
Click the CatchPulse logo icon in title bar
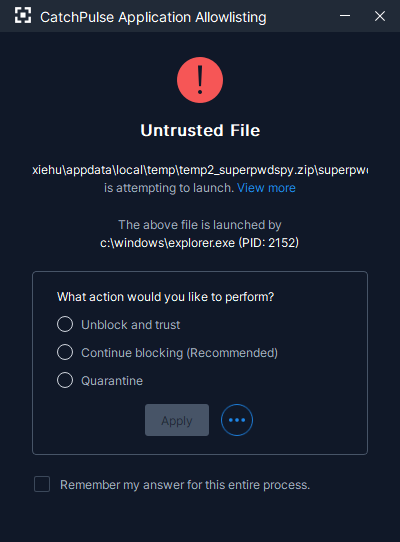(23, 16)
